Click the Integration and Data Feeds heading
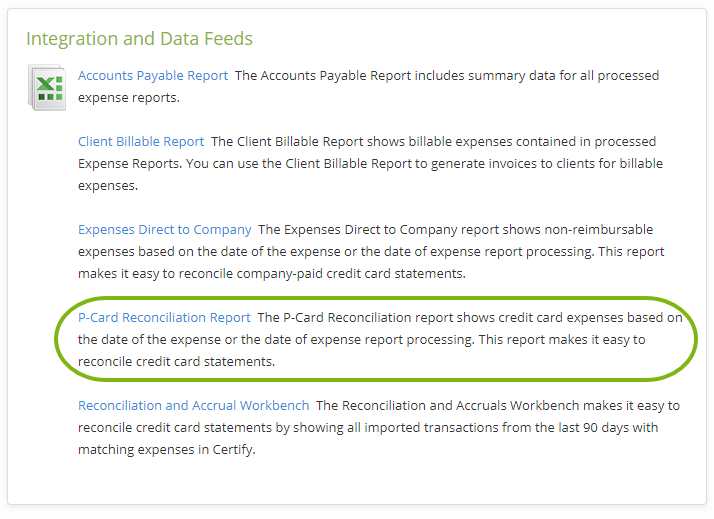This screenshot has height=519, width=714. [x=139, y=39]
